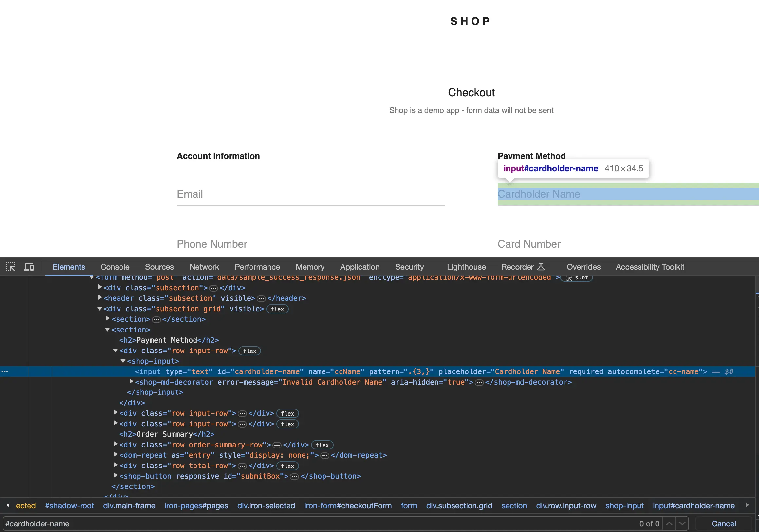Click iron-form#checkoutForm breadcrumb
Screen dimensions: 759x532
[x=348, y=506]
